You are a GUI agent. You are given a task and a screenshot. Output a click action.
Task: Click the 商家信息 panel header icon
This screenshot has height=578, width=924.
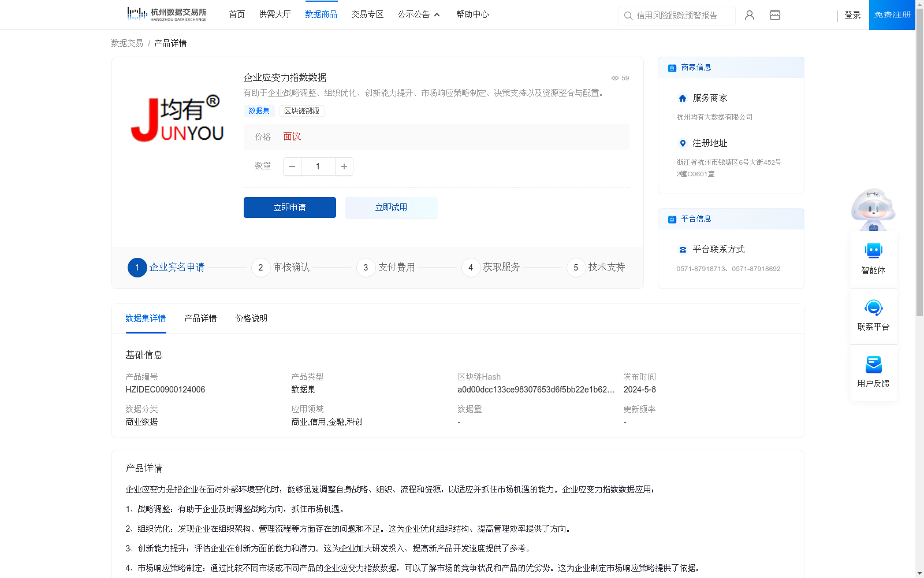[x=672, y=68]
